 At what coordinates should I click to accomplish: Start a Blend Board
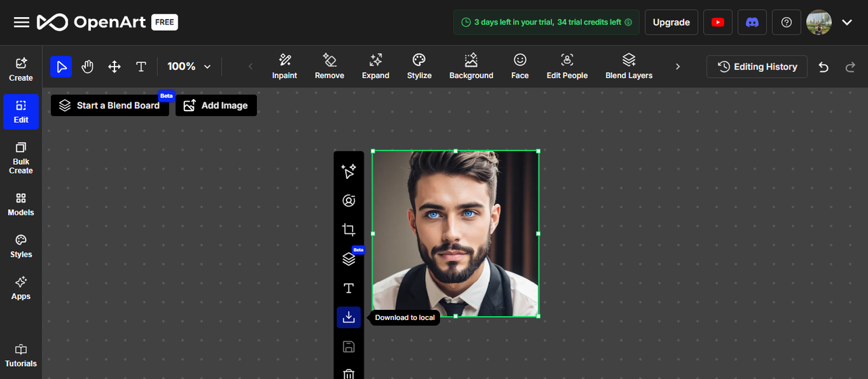point(110,105)
